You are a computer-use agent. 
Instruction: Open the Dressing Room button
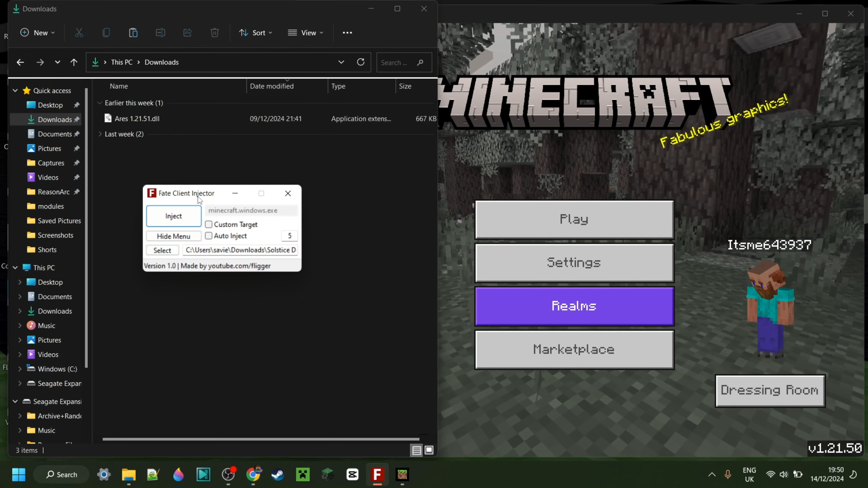(x=770, y=390)
